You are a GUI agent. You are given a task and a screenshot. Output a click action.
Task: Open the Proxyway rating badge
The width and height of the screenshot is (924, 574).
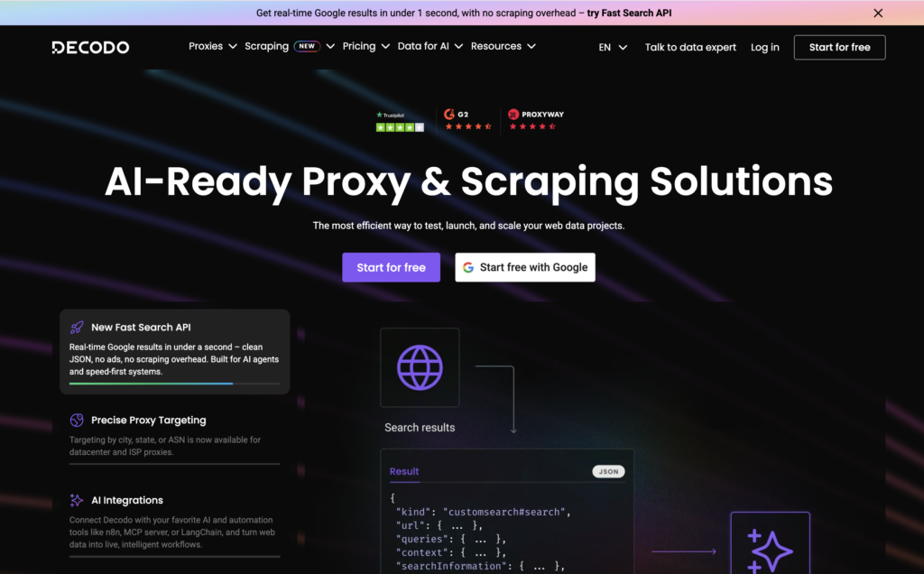point(536,120)
